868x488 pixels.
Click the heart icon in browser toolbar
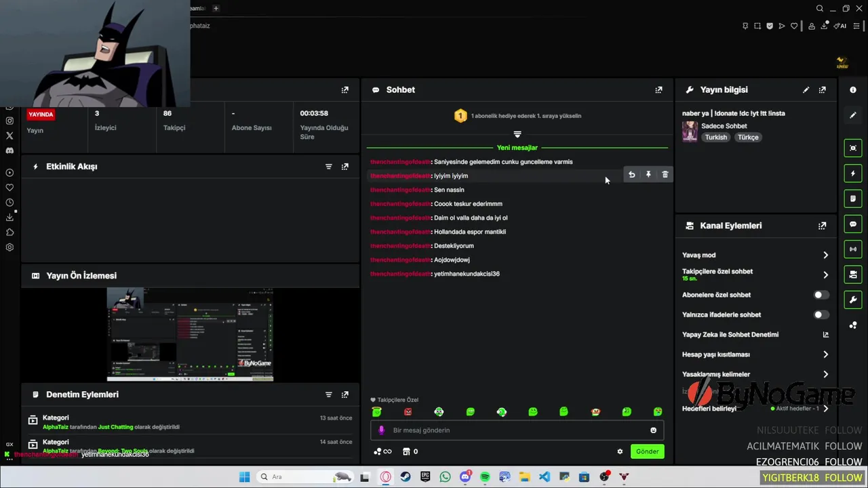[794, 26]
